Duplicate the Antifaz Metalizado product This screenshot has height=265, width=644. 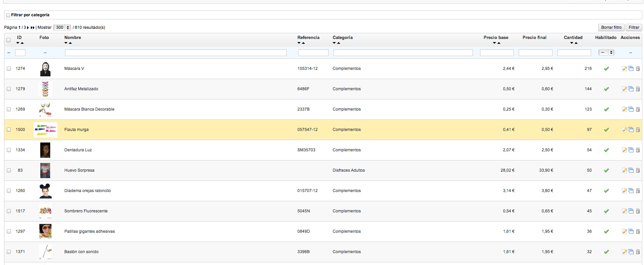point(631,89)
